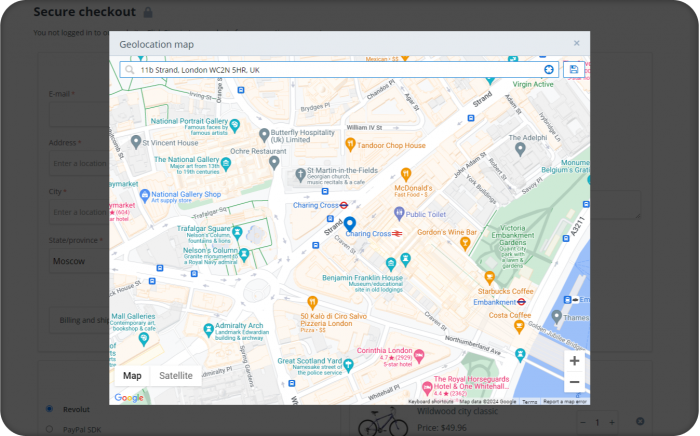Open Keyboard shortcuts link
This screenshot has height=436, width=700.
[430, 402]
